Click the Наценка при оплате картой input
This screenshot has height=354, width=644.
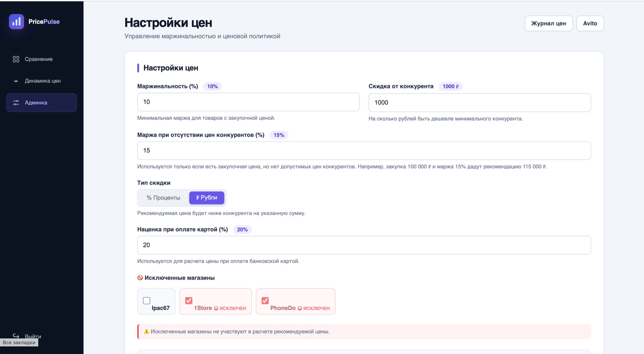coord(364,245)
